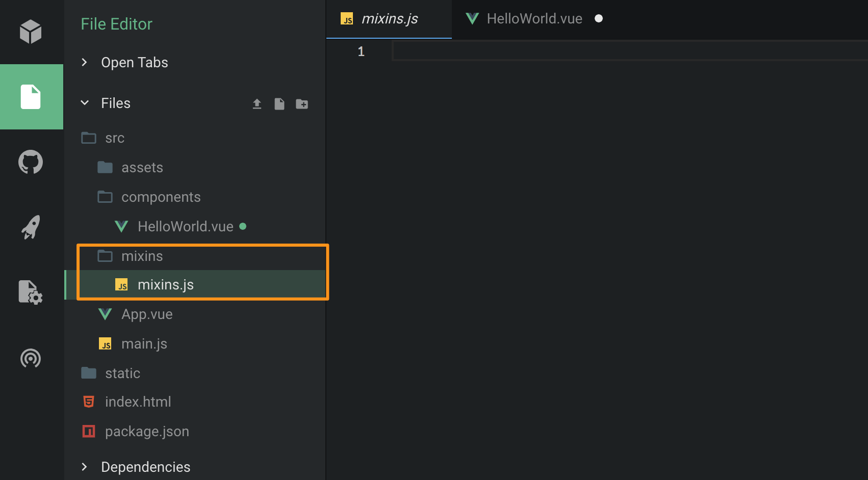Viewport: 868px width, 480px height.
Task: Select the File Editor sidebar icon
Action: pos(31,97)
